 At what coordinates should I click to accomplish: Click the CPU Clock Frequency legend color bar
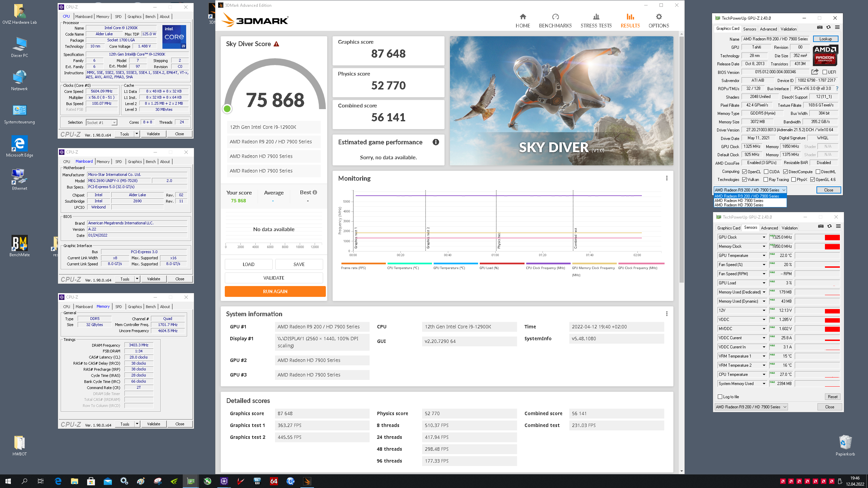tap(548, 263)
